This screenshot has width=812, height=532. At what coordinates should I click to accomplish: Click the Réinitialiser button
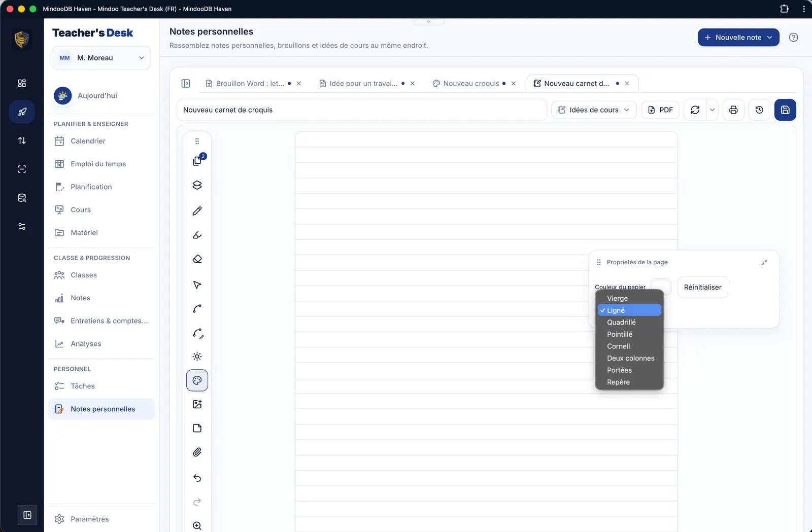point(703,287)
